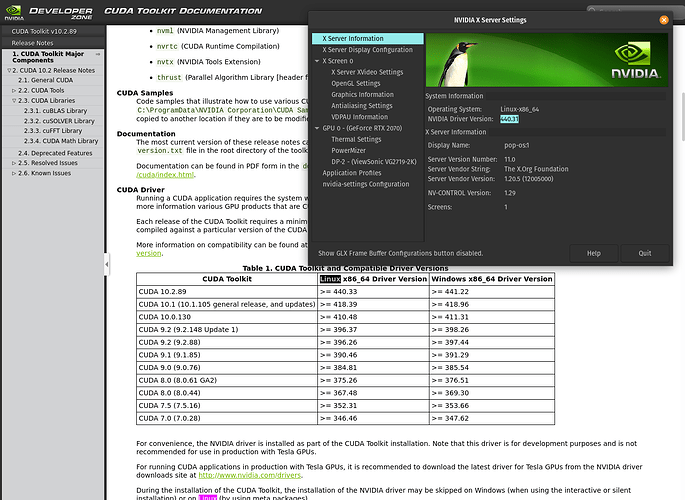Expand the 2.6. Known Issues section
685x500 pixels.
(x=14, y=173)
